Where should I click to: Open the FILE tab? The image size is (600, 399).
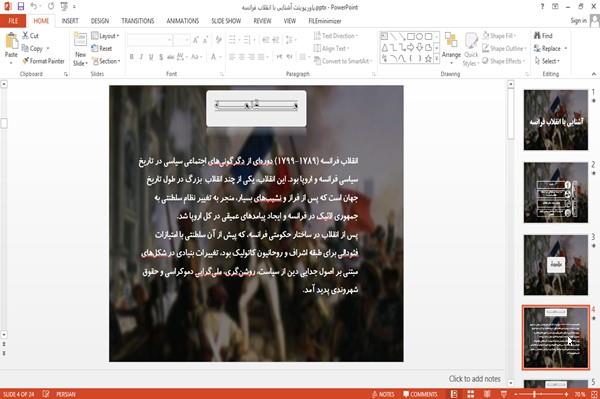pyautogui.click(x=13, y=21)
